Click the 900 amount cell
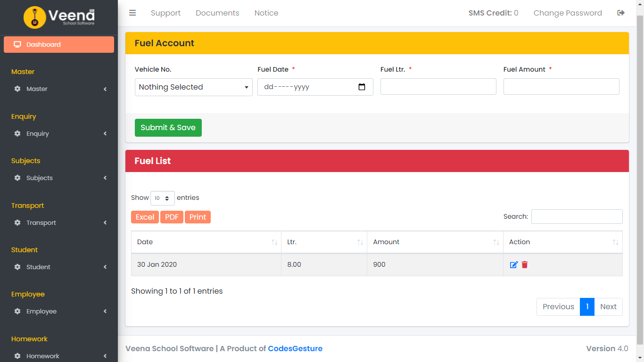The height and width of the screenshot is (362, 644). [435, 265]
